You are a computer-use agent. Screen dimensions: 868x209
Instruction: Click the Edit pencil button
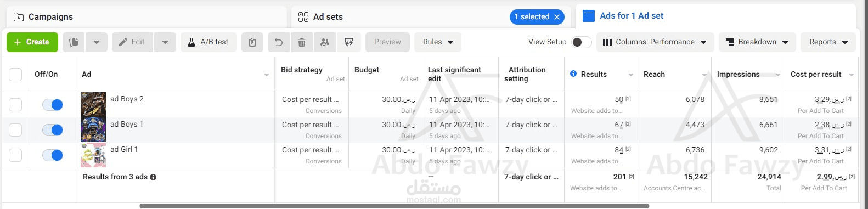tap(132, 42)
